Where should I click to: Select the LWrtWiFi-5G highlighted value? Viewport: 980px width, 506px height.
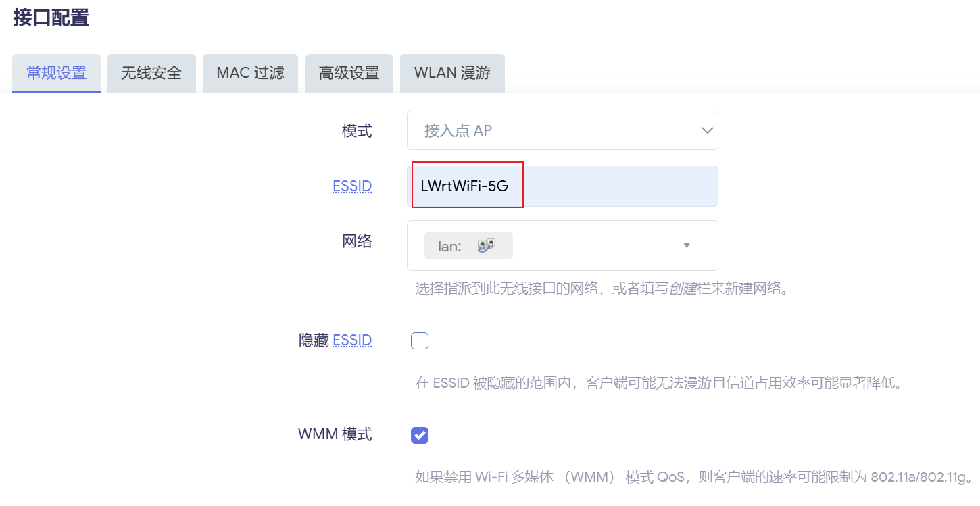click(x=466, y=185)
